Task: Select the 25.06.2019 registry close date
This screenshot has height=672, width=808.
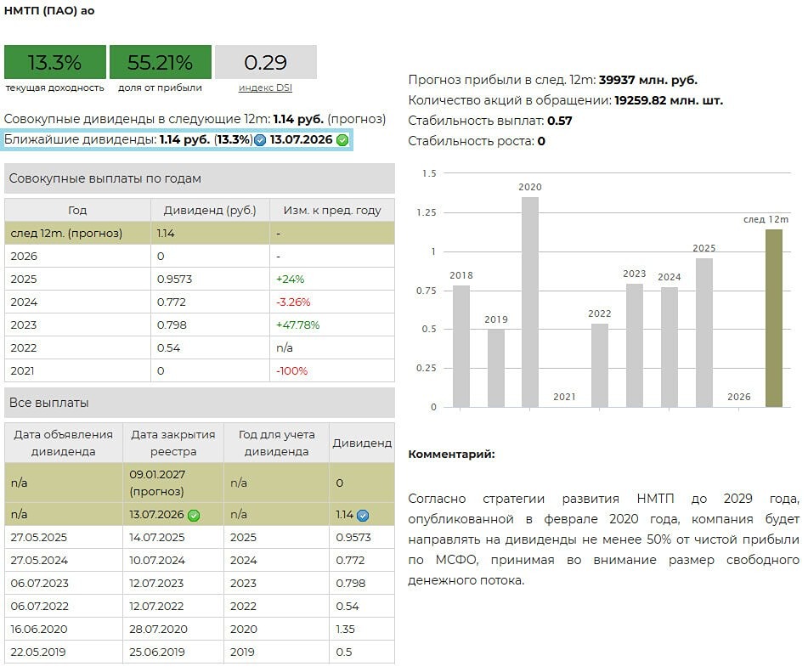Action: coord(157,652)
